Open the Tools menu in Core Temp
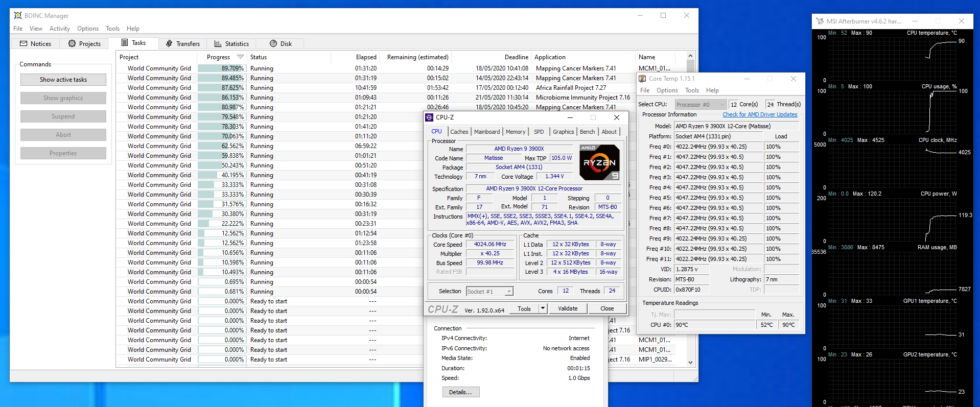This screenshot has width=980, height=407. [692, 90]
